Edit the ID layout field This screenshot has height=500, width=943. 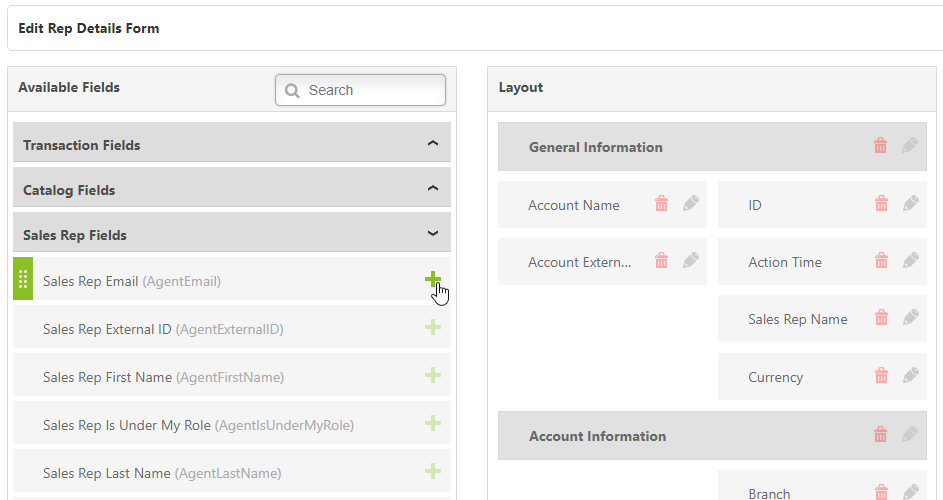[x=911, y=204]
